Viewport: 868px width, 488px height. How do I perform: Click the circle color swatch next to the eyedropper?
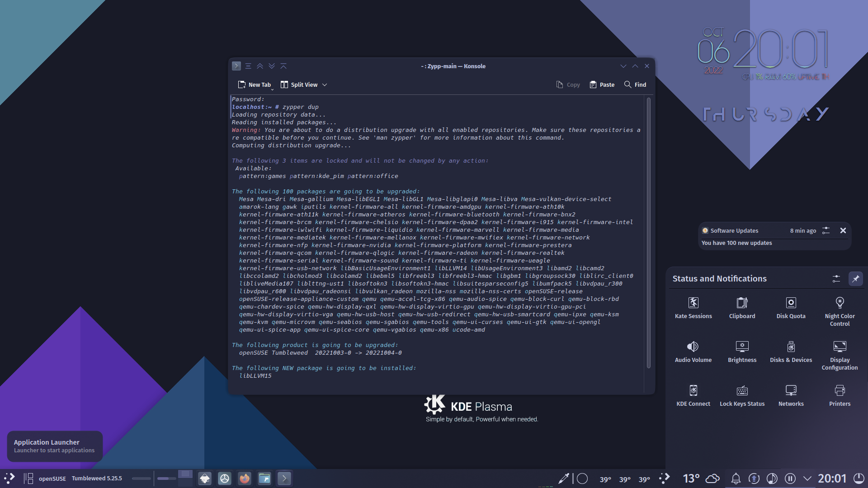click(x=583, y=478)
